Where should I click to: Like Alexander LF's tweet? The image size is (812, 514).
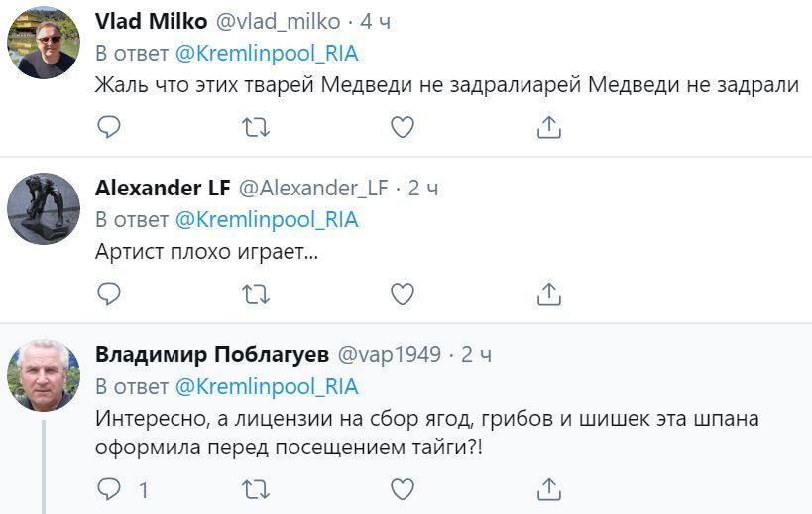pyautogui.click(x=402, y=294)
